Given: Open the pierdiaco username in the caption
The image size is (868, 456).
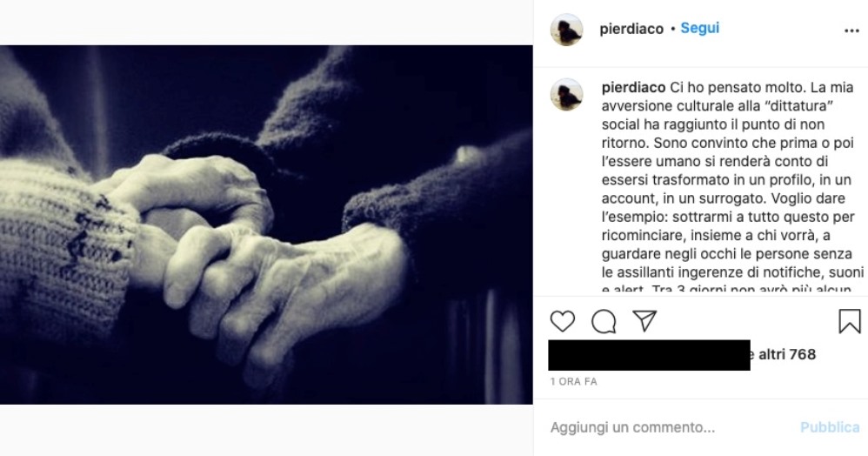Looking at the screenshot, I should (x=634, y=88).
